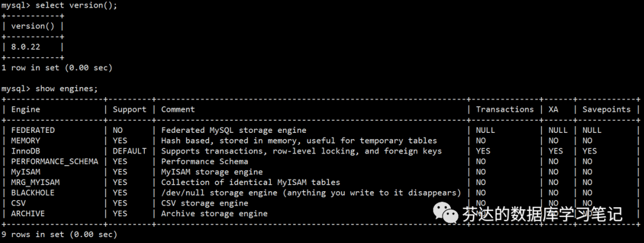Click the '9 rows in set' result line
Image resolution: width=644 pixels, height=243 pixels.
tap(59, 234)
